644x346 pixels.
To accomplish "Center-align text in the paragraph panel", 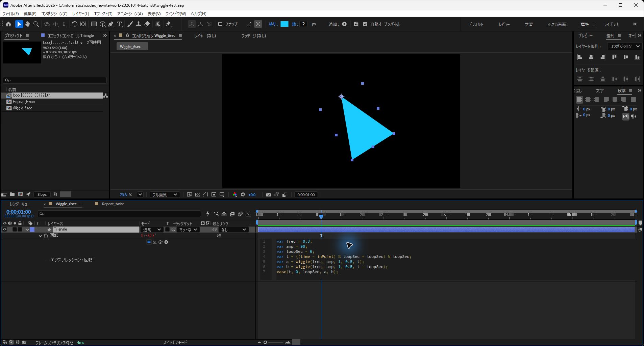I will (x=588, y=100).
